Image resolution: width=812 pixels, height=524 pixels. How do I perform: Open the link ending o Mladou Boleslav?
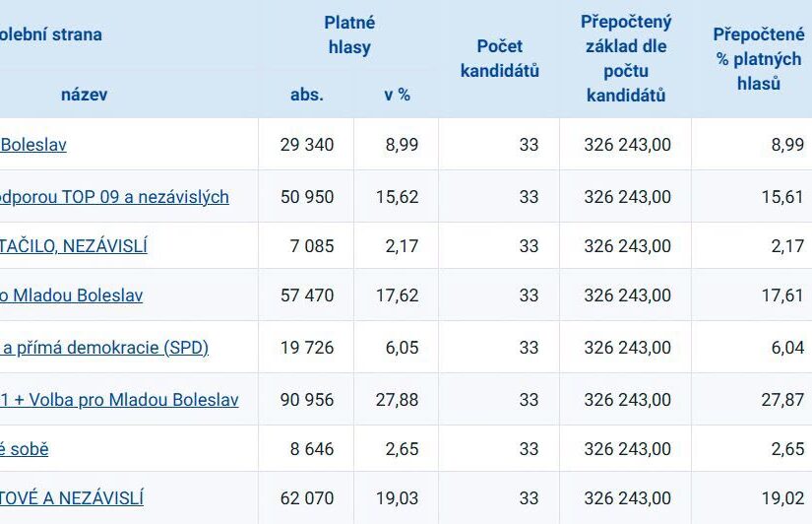tap(72, 295)
